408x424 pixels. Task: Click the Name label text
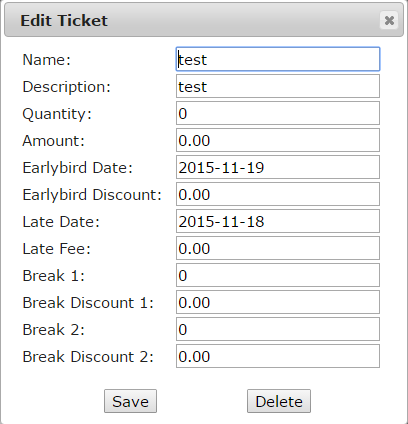pyautogui.click(x=47, y=60)
